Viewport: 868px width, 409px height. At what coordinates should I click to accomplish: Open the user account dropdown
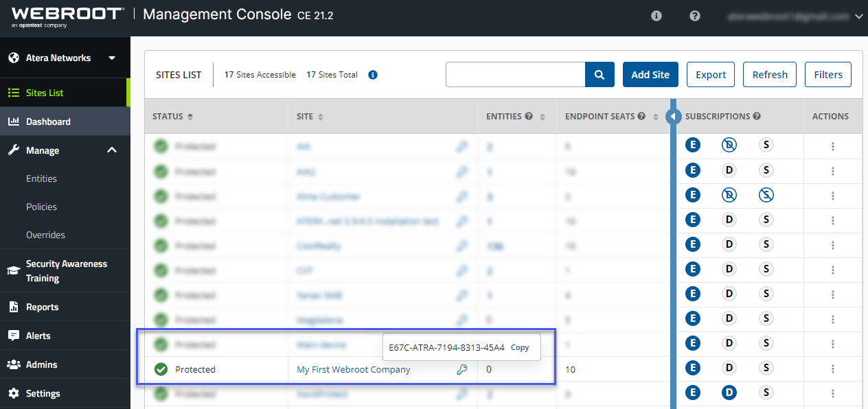858,16
